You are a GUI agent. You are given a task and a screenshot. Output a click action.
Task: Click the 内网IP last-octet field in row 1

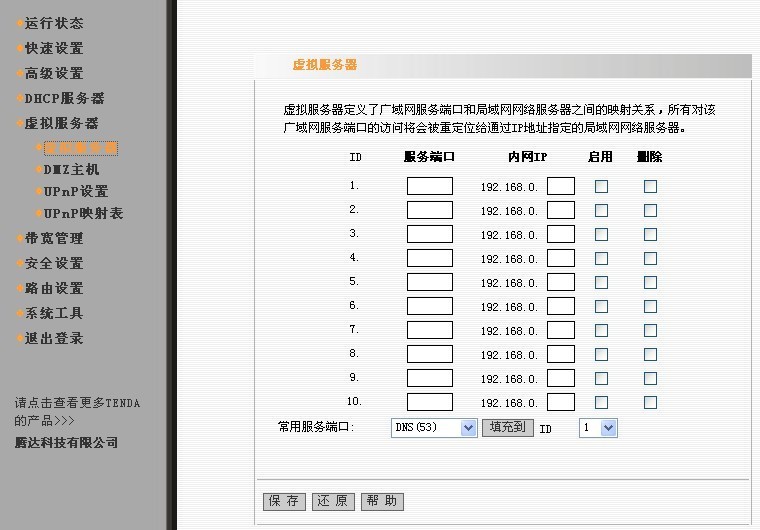[561, 186]
